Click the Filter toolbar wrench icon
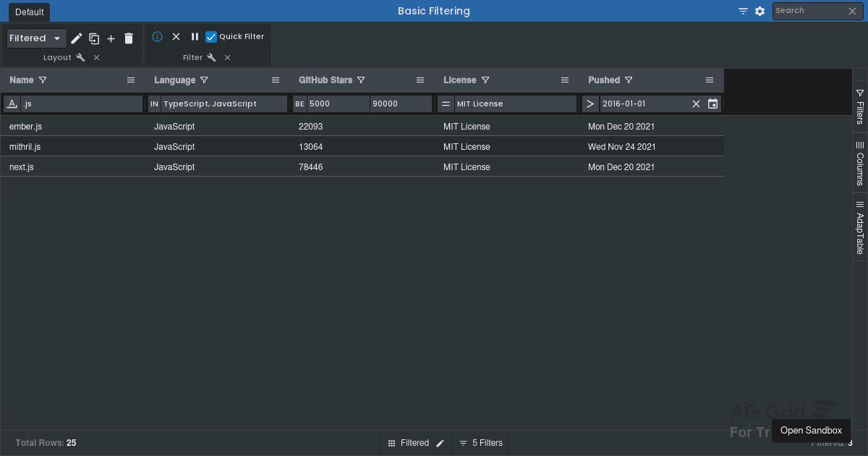Image resolution: width=868 pixels, height=456 pixels. [x=211, y=58]
